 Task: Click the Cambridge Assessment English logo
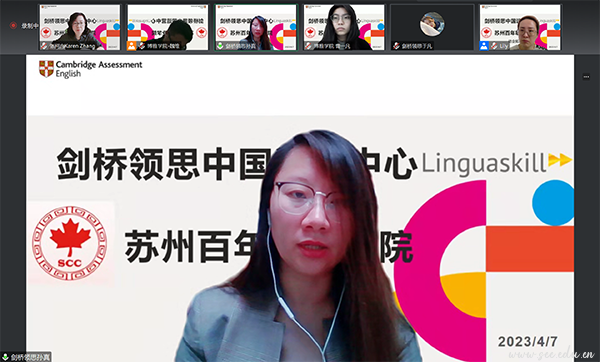point(90,69)
